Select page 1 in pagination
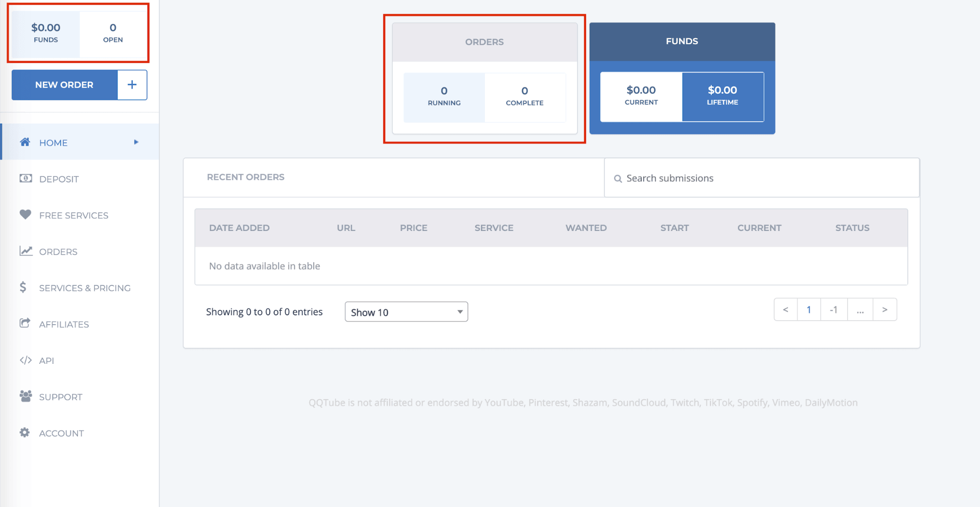The image size is (980, 507). pos(809,309)
